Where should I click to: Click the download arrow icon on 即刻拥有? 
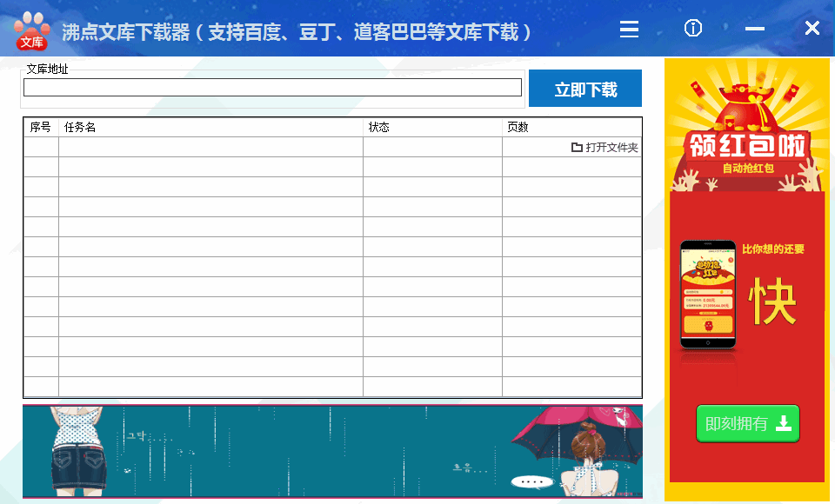(x=784, y=423)
